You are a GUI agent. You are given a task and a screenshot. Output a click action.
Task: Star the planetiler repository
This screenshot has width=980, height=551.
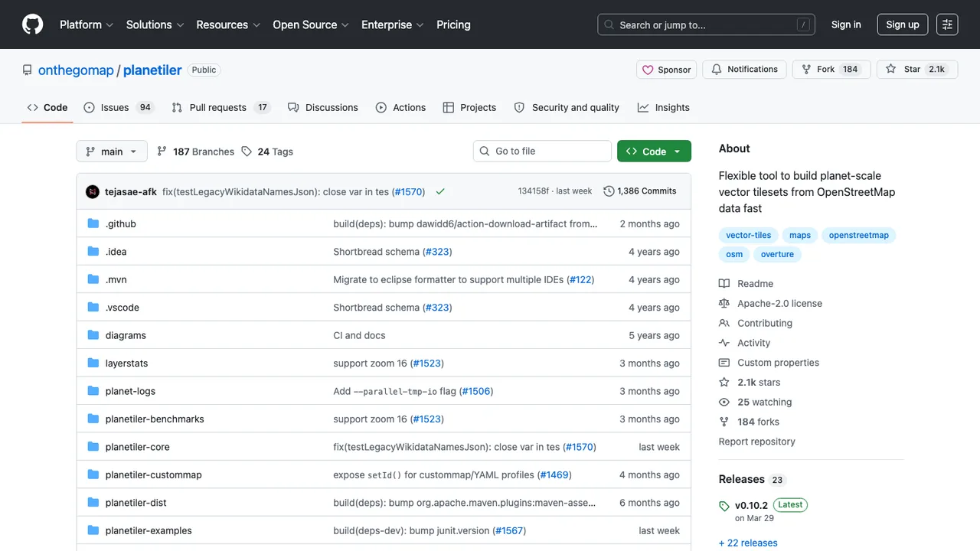tap(917, 70)
